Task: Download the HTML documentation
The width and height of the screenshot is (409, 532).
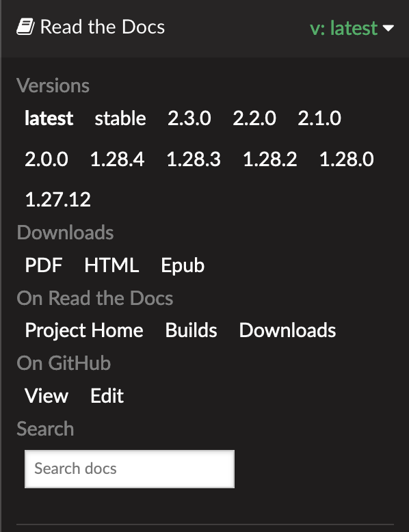Action: 111,265
